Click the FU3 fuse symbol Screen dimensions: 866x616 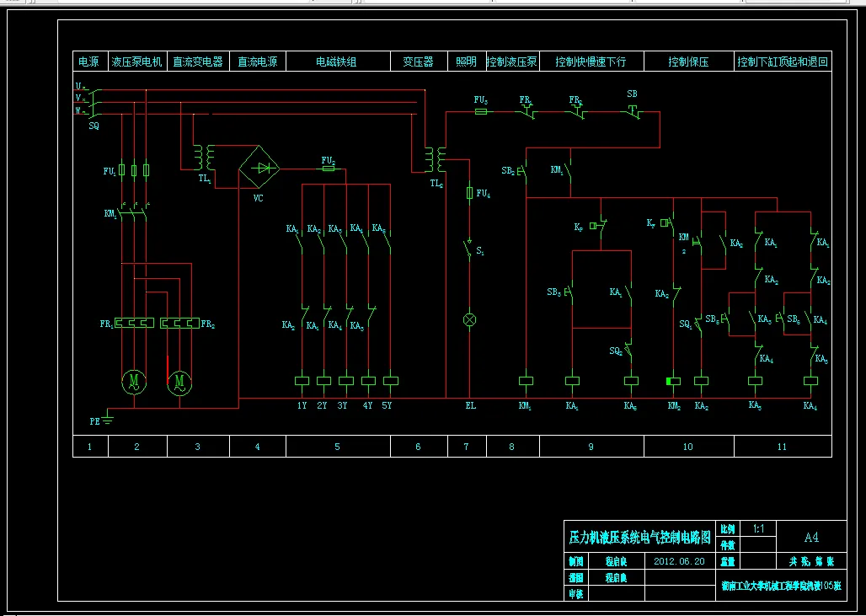(481, 111)
